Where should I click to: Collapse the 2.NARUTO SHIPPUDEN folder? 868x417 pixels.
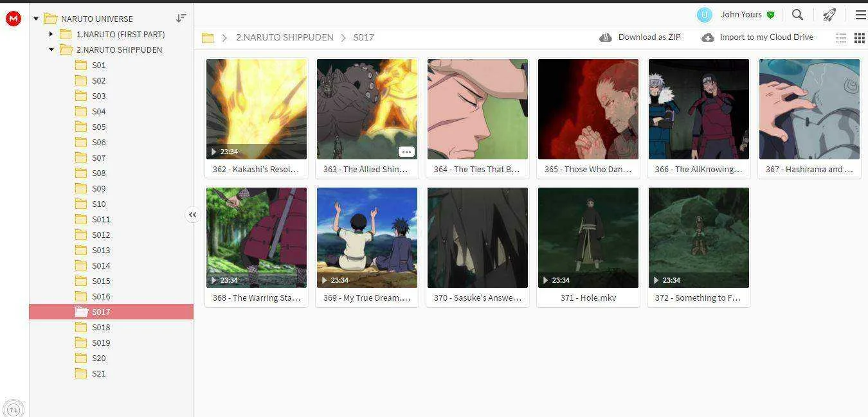click(51, 49)
